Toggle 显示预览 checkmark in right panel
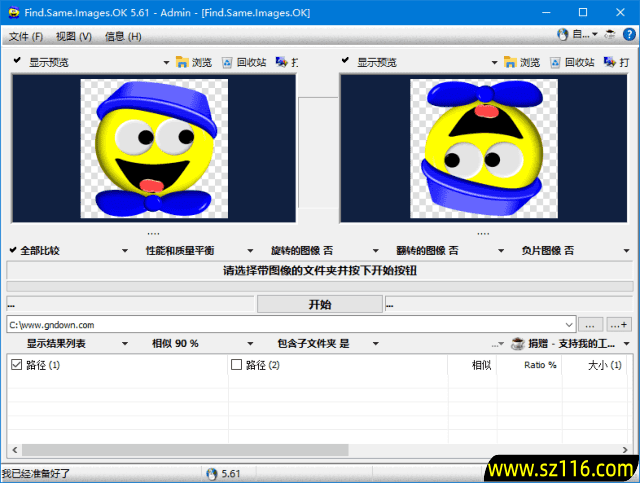640x483 pixels. pos(345,60)
